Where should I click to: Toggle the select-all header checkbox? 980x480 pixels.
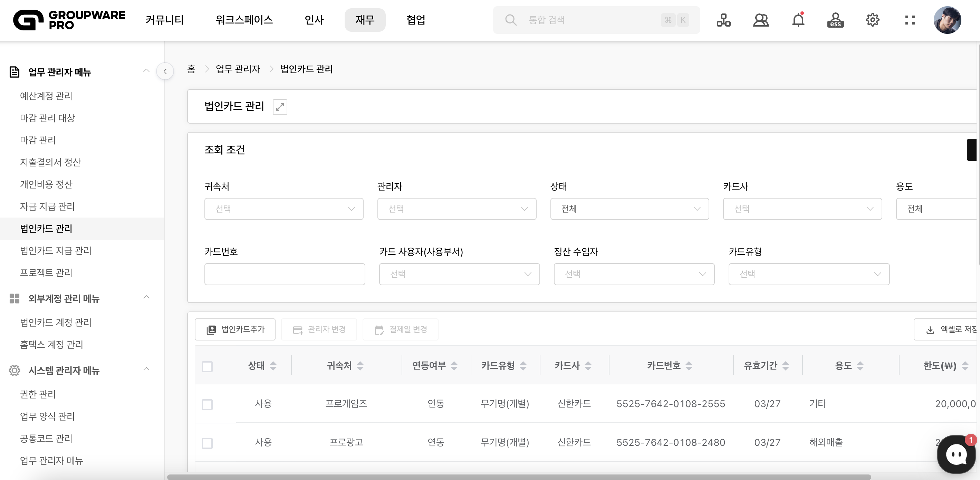click(x=207, y=366)
